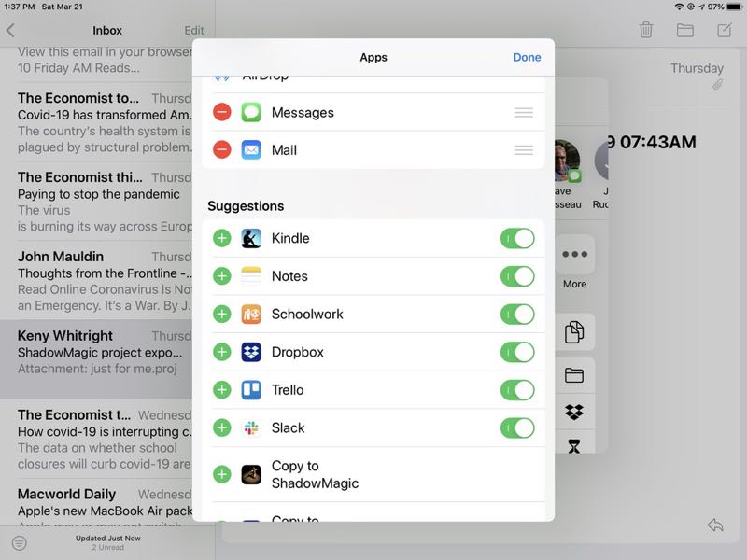Go back using Inbox chevron

(11, 30)
